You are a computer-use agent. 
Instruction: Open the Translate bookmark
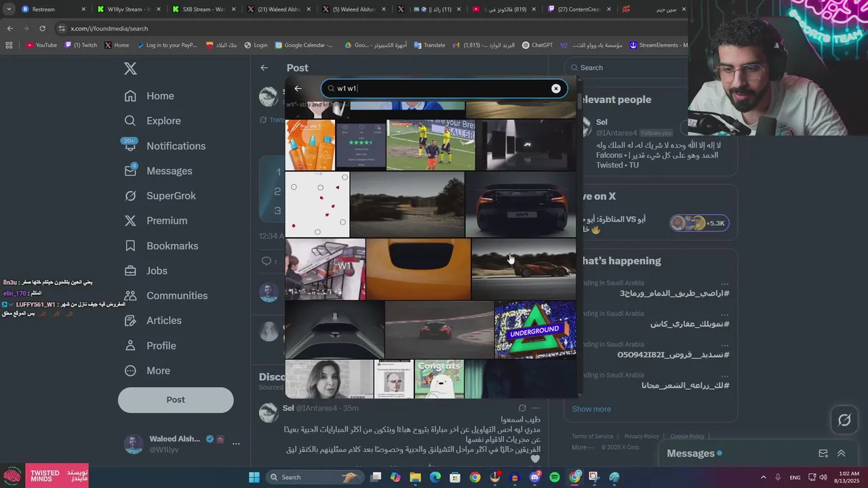coord(429,45)
